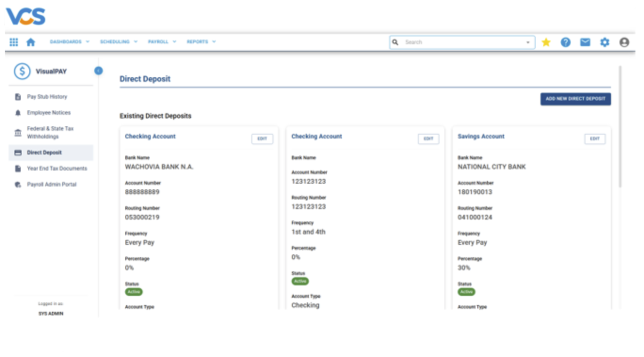Open the messages envelope icon
Screen dimensions: 644x357
(585, 42)
